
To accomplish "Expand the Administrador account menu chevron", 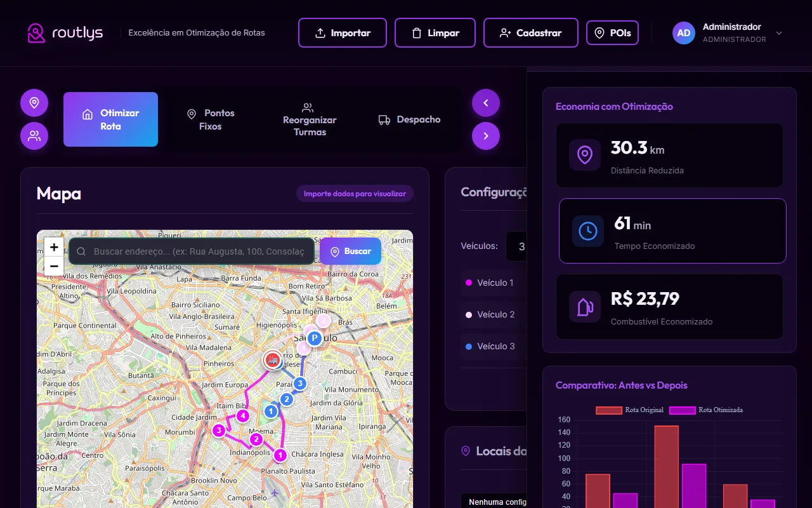I will coord(779,33).
